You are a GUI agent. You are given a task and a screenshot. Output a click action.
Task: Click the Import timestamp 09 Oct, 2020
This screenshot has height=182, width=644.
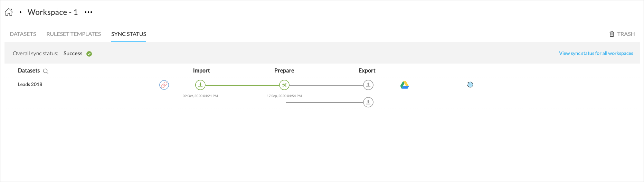pyautogui.click(x=200, y=96)
